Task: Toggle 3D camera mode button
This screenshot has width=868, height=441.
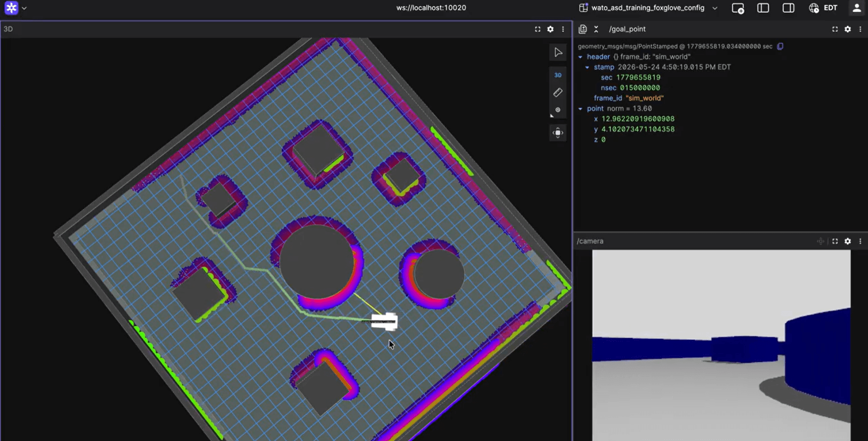Action: [x=558, y=75]
